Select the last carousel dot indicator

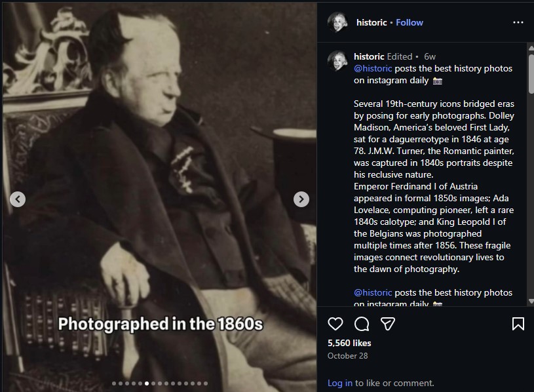point(206,383)
